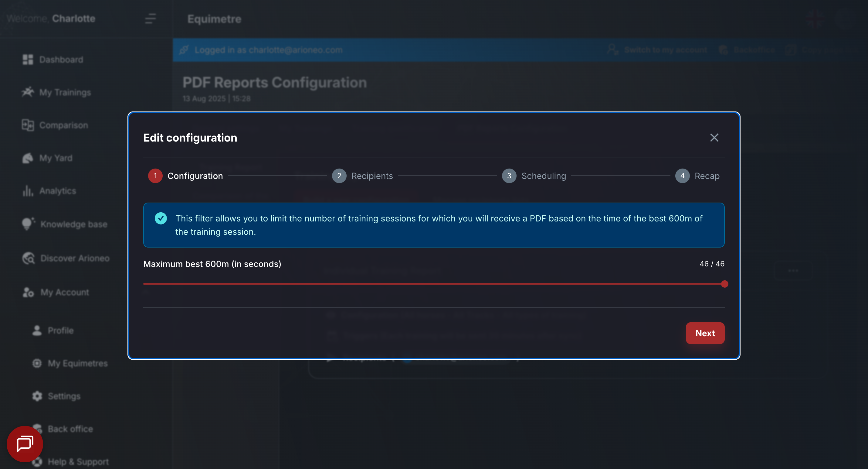Go to the Recap step
This screenshot has width=868, height=469.
[697, 176]
